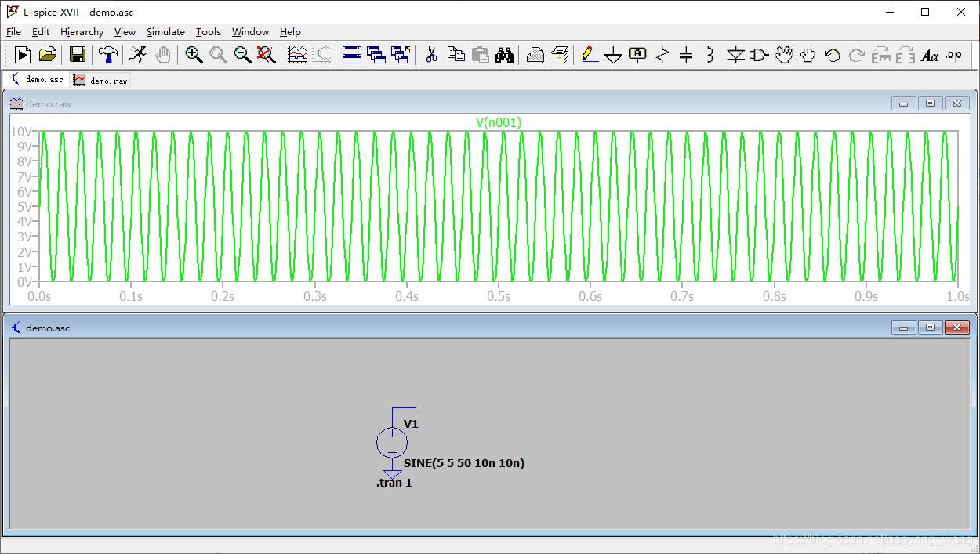Halt simulation with the hand icon

pos(162,54)
